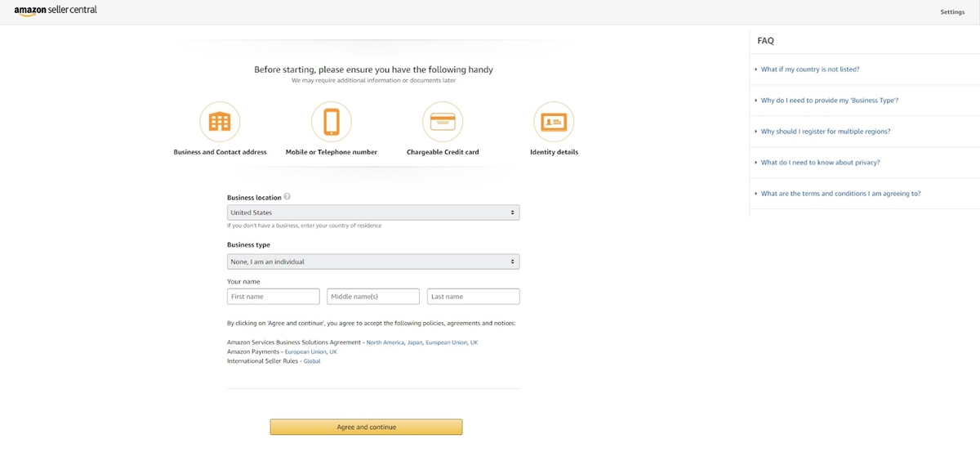Click the 'Business and Contact address' label
Image resolution: width=980 pixels, height=452 pixels.
click(220, 152)
